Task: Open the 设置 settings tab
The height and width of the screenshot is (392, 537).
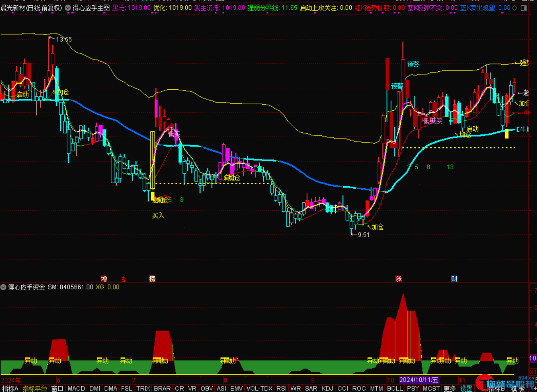Action: point(466,388)
